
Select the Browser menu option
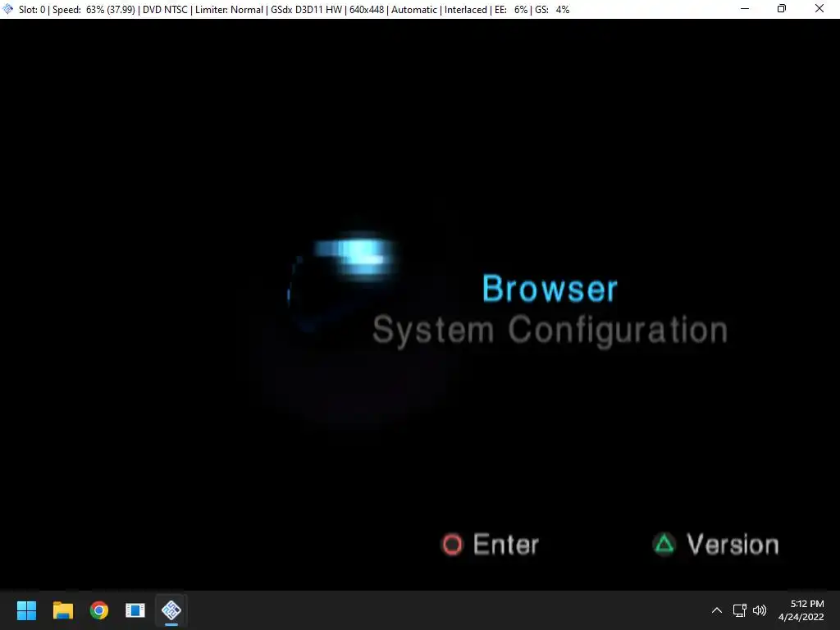click(x=550, y=289)
